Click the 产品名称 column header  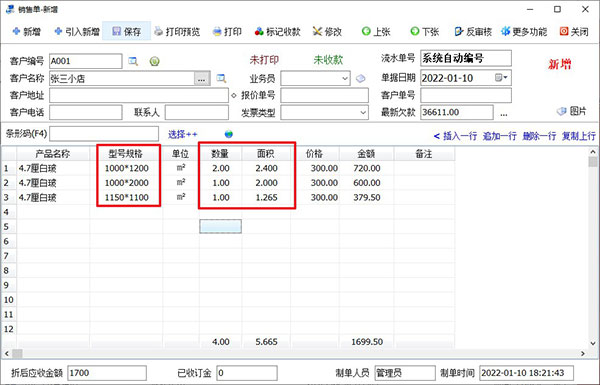point(53,154)
